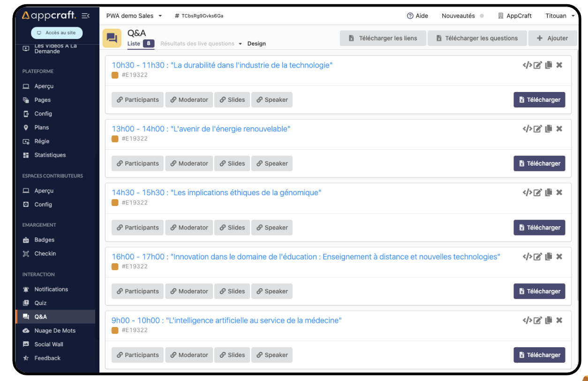Duplicate the 14h30 génomique session
Viewport: 588px width, 381px height.
point(549,192)
